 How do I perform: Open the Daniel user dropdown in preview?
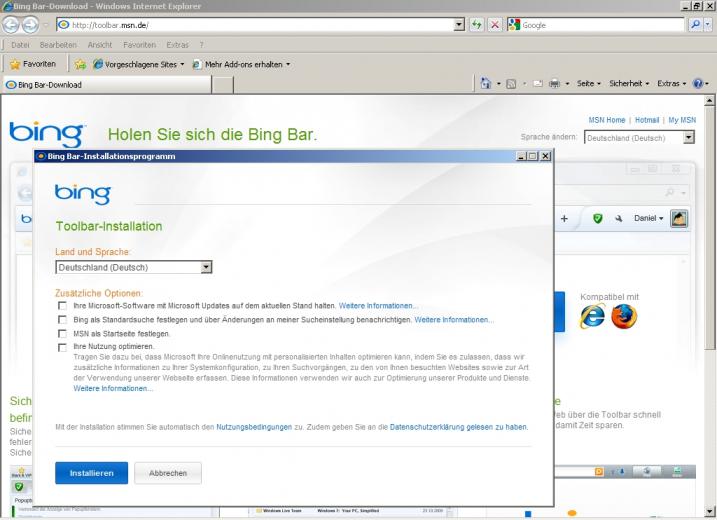[x=648, y=218]
